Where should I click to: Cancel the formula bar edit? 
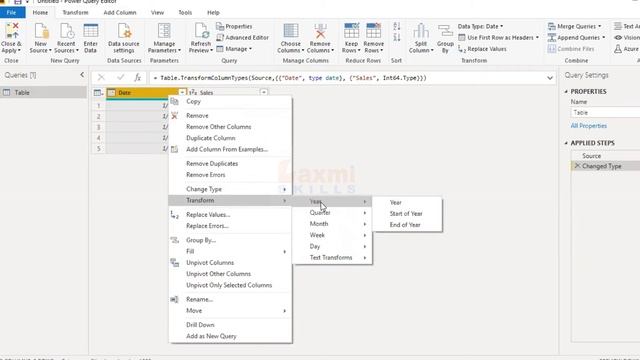(x=101, y=77)
